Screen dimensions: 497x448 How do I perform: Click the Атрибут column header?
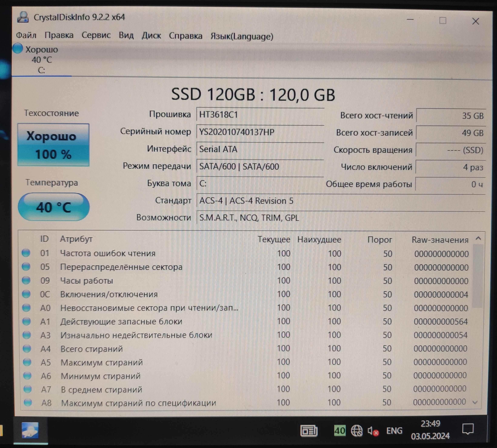(76, 239)
